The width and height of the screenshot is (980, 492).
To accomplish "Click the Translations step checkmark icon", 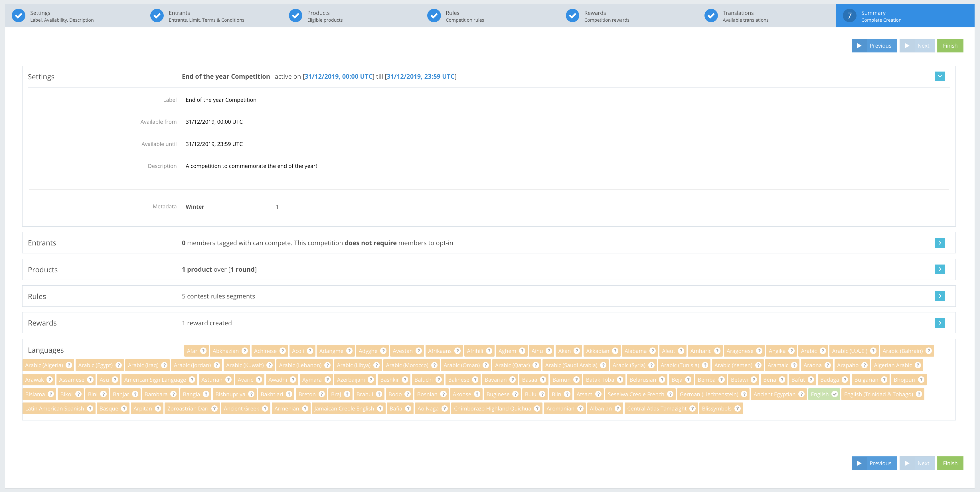I will (x=711, y=16).
